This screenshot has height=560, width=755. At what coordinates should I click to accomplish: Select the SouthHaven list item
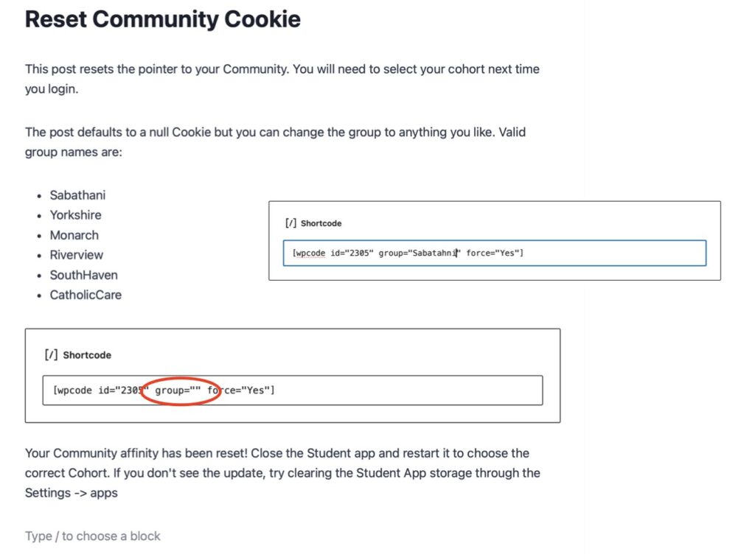(83, 275)
